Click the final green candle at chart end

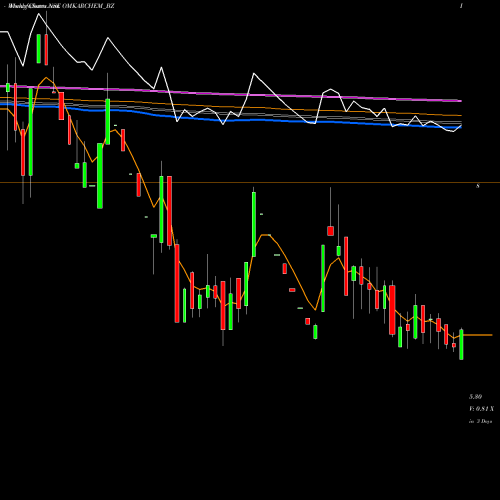point(461,344)
